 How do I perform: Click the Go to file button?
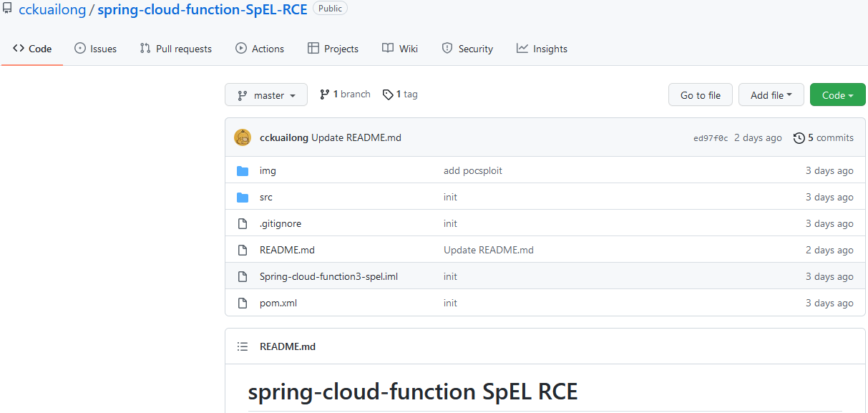701,95
